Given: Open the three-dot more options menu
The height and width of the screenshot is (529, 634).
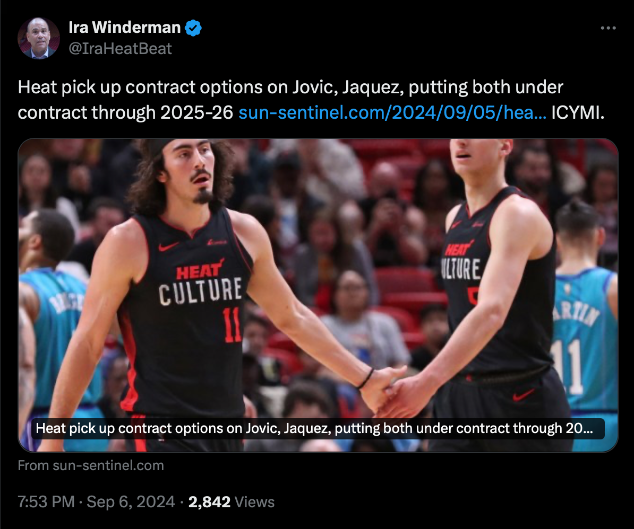Looking at the screenshot, I should [x=608, y=28].
